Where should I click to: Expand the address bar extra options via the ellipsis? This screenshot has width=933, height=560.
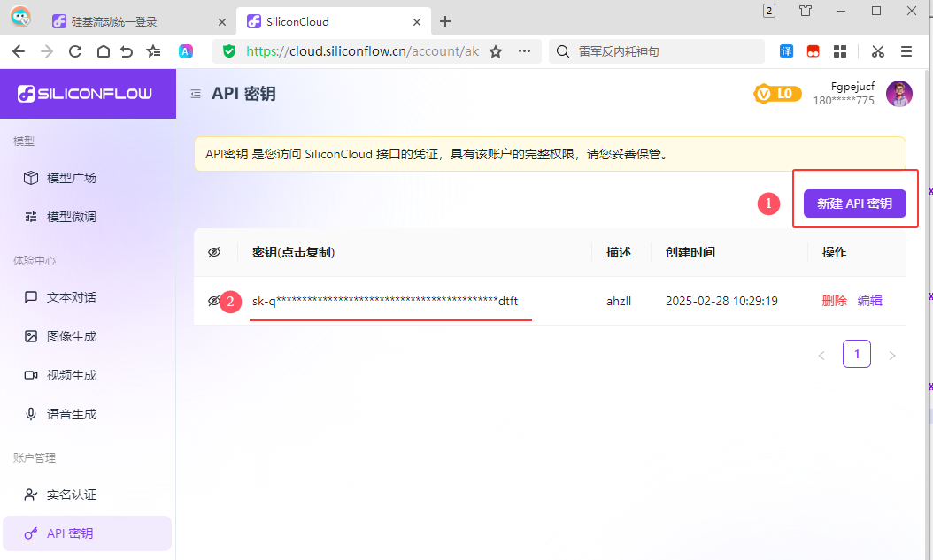(x=524, y=51)
